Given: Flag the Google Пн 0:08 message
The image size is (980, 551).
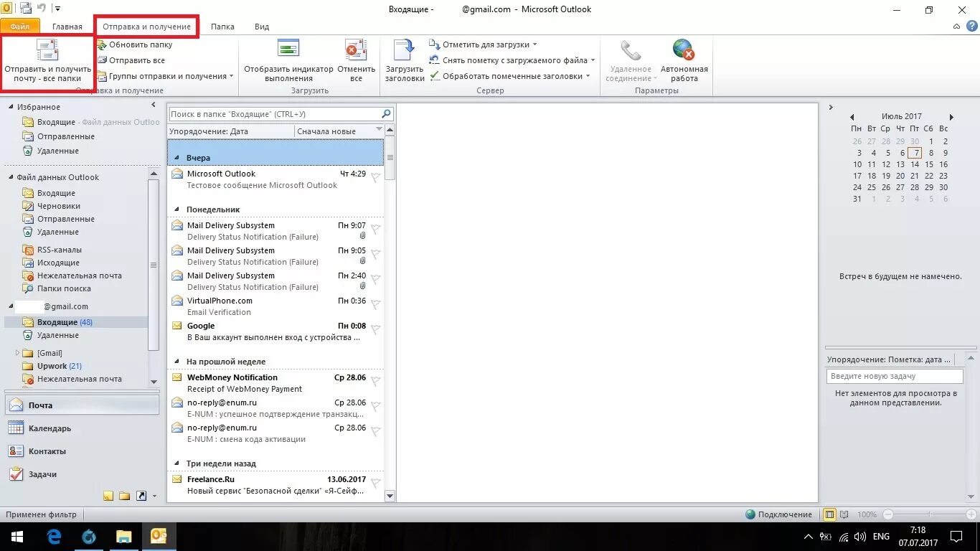Looking at the screenshot, I should (x=375, y=330).
